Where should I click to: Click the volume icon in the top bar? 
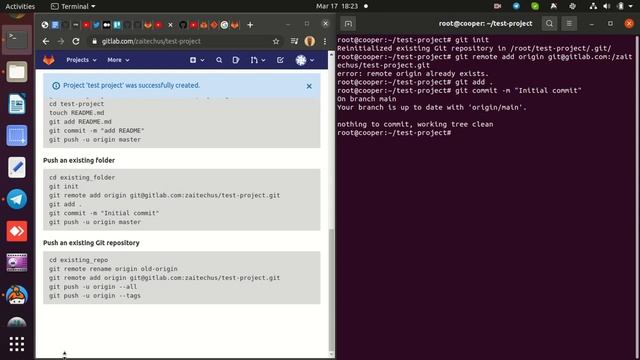pyautogui.click(x=607, y=6)
